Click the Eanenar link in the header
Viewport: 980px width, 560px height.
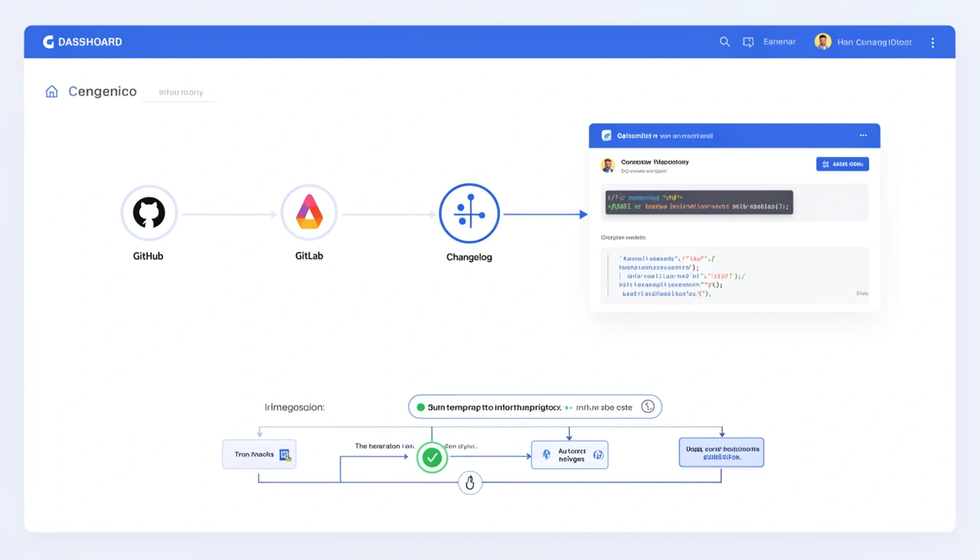(x=779, y=42)
